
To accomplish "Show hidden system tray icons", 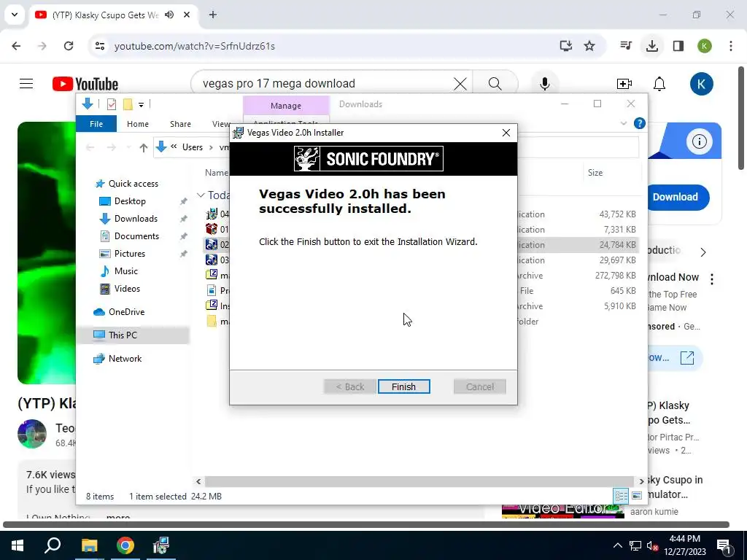I will [617, 545].
